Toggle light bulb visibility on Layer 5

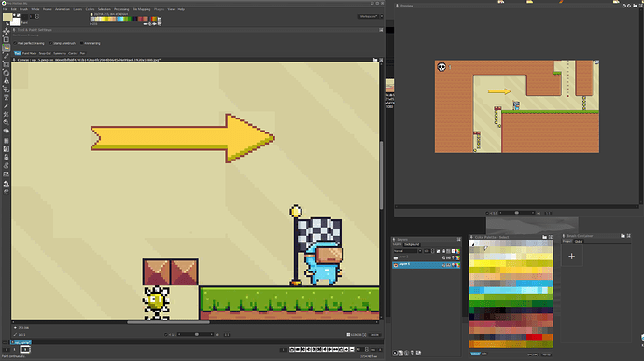(x=453, y=265)
